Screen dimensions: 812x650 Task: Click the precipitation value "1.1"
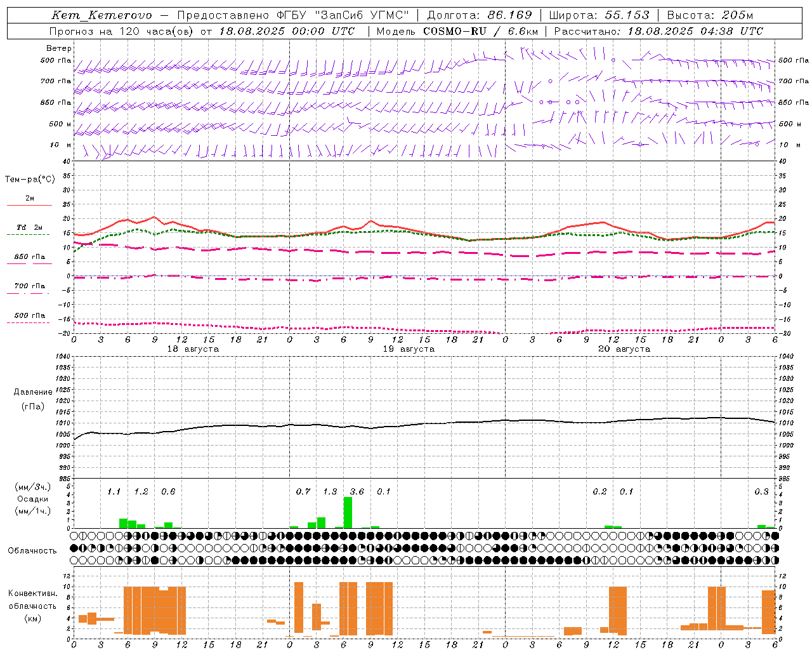click(x=114, y=491)
